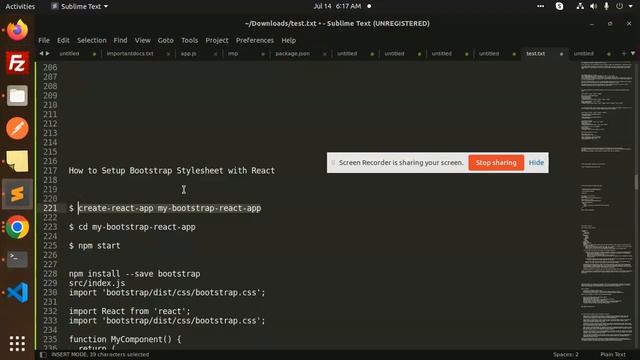
Task: Open the Find menu
Action: 120,40
